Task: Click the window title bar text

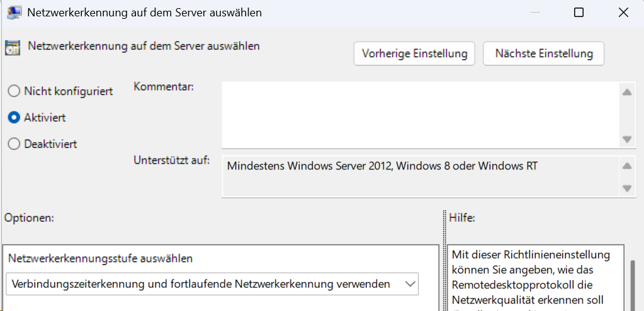Action: [145, 13]
